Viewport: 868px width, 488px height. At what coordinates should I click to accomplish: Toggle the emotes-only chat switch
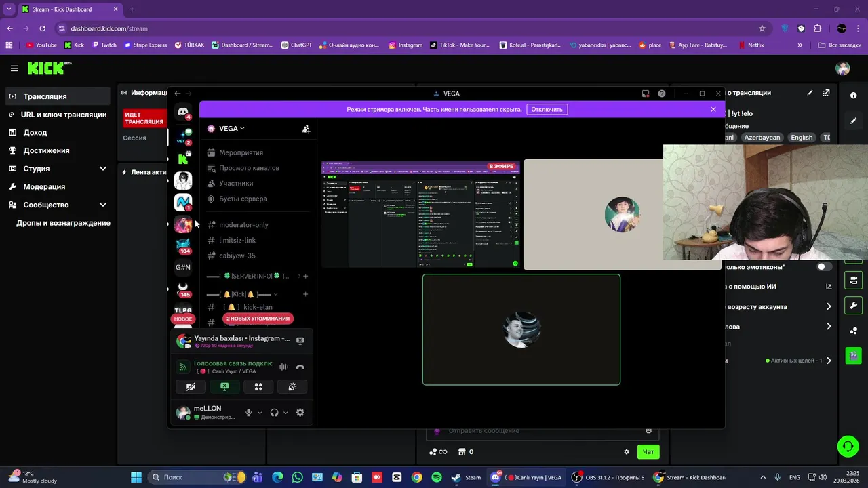[824, 267]
